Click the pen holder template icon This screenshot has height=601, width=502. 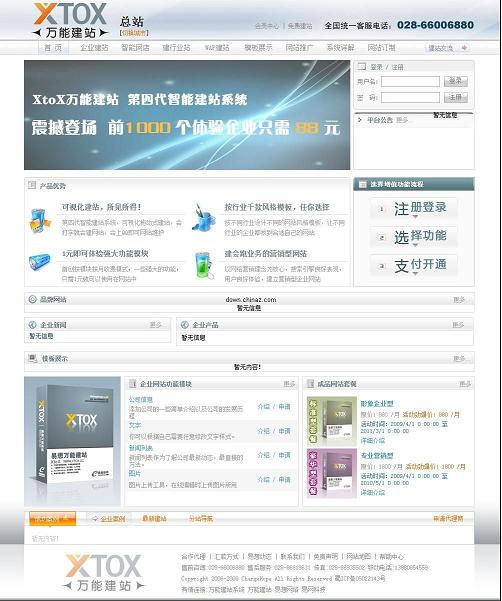click(203, 217)
